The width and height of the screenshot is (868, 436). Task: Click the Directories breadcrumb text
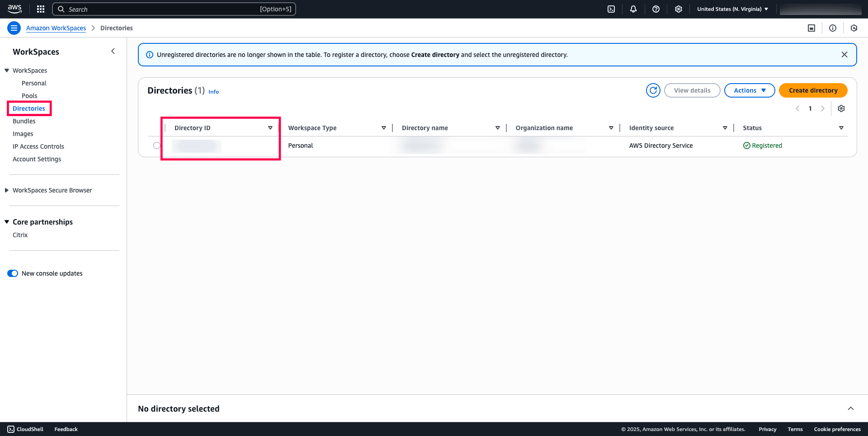tap(117, 28)
